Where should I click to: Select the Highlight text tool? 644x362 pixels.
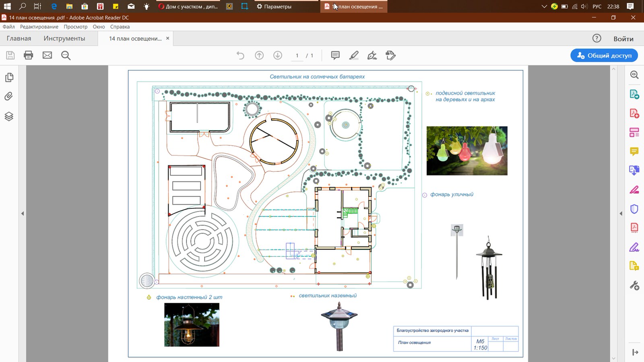pos(354,56)
